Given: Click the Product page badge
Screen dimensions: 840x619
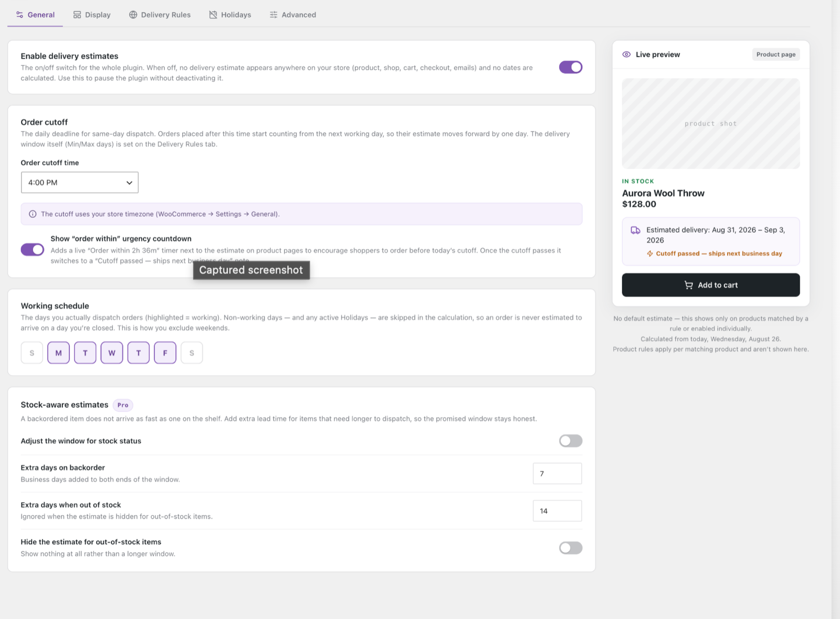Looking at the screenshot, I should [776, 55].
